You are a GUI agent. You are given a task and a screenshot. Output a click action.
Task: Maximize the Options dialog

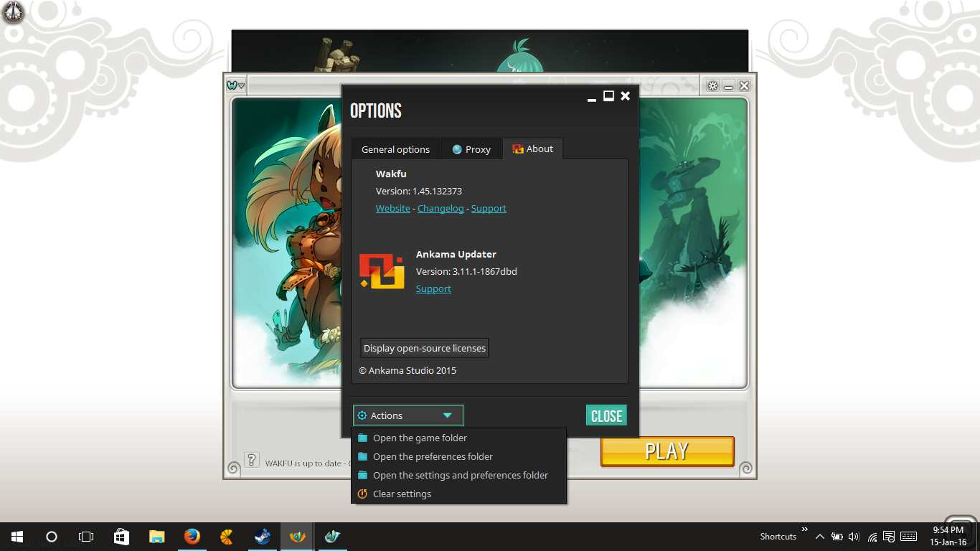[608, 96]
